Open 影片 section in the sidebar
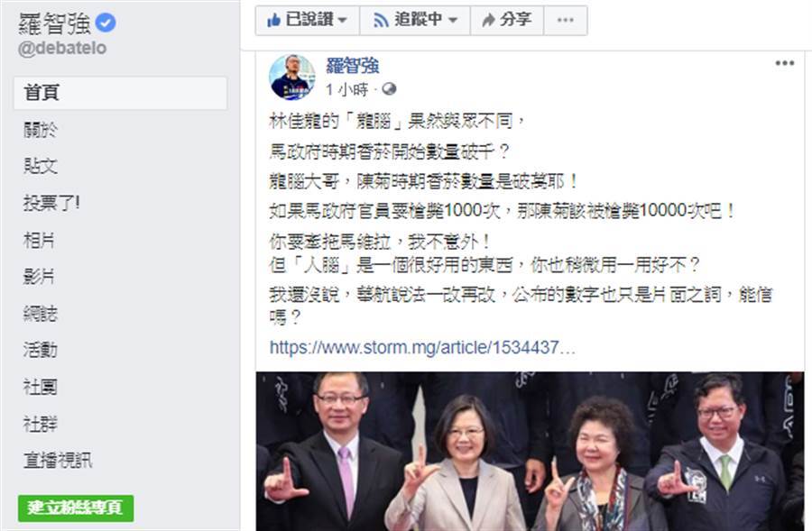 click(39, 277)
